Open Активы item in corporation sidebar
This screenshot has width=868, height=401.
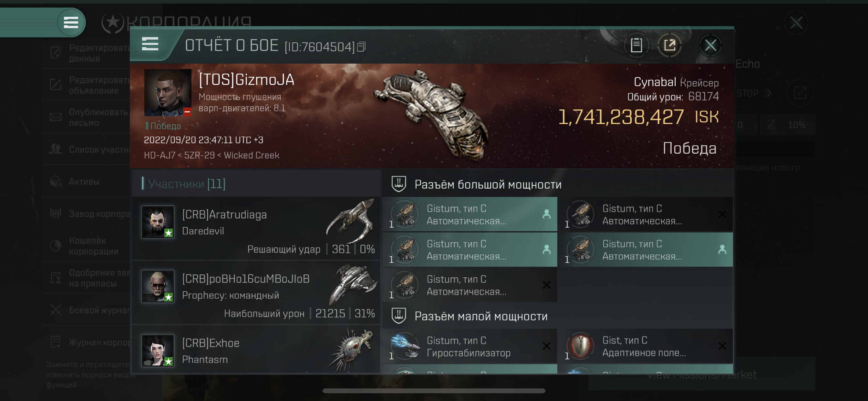84,182
